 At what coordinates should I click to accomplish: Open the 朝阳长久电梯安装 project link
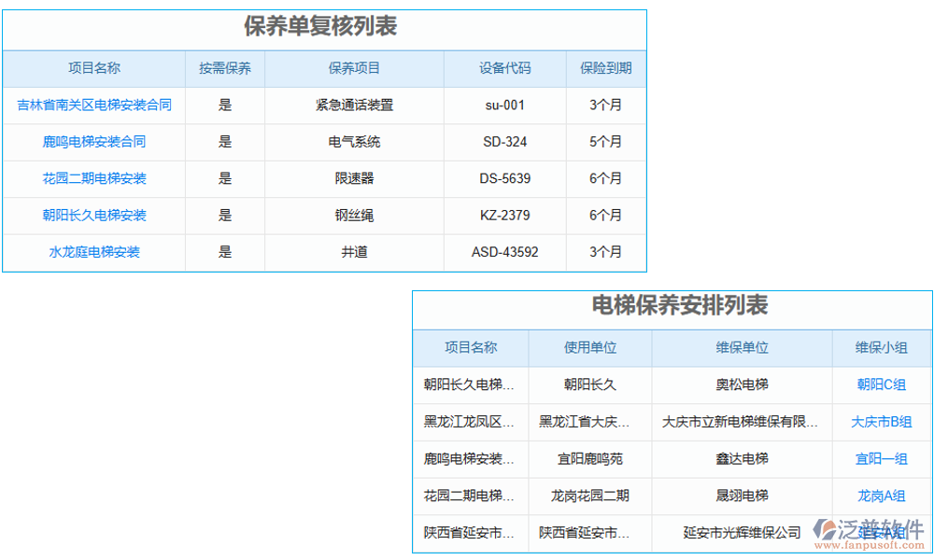tap(93, 216)
